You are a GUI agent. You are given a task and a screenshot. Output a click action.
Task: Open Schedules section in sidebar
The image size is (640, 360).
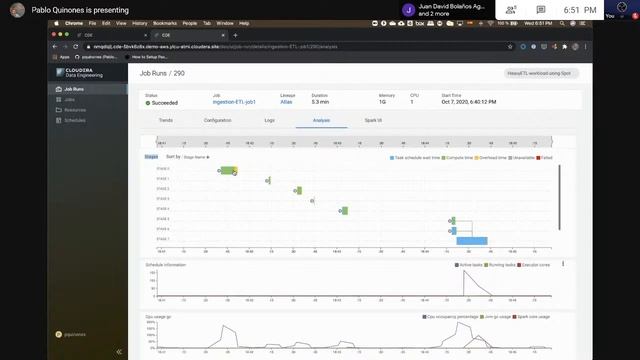point(75,120)
